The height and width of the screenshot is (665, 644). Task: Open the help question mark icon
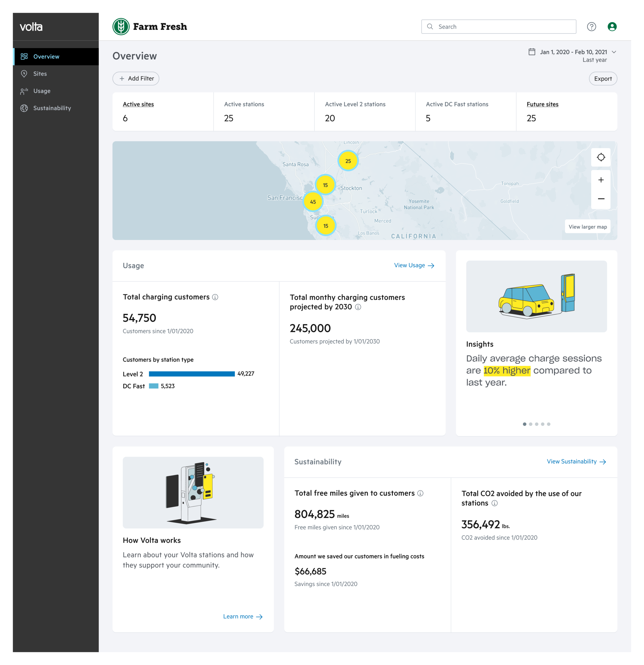[591, 26]
